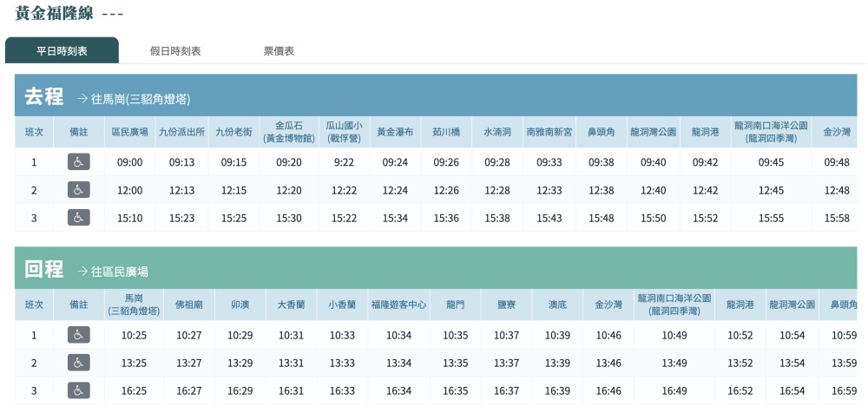
Task: Select the 平日時刻表 tab
Action: pos(62,51)
